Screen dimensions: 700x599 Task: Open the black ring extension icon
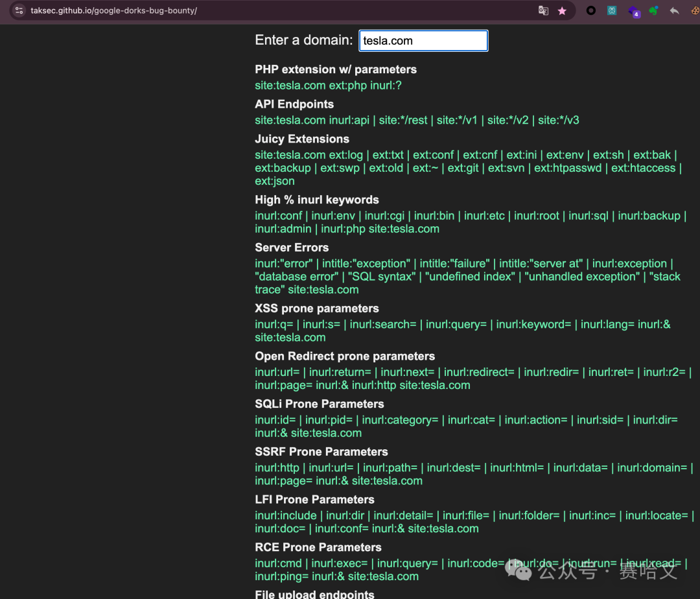590,10
